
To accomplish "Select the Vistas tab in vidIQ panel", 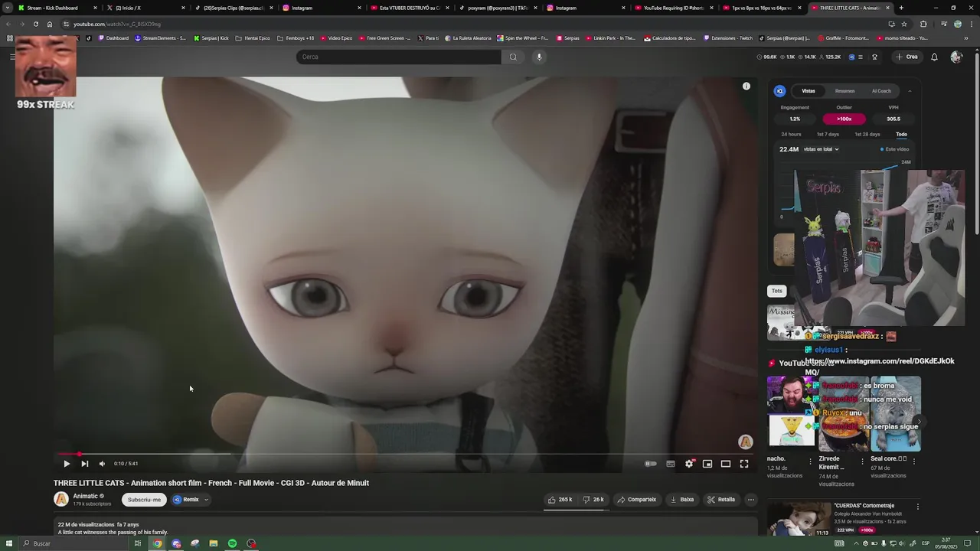I will (808, 91).
